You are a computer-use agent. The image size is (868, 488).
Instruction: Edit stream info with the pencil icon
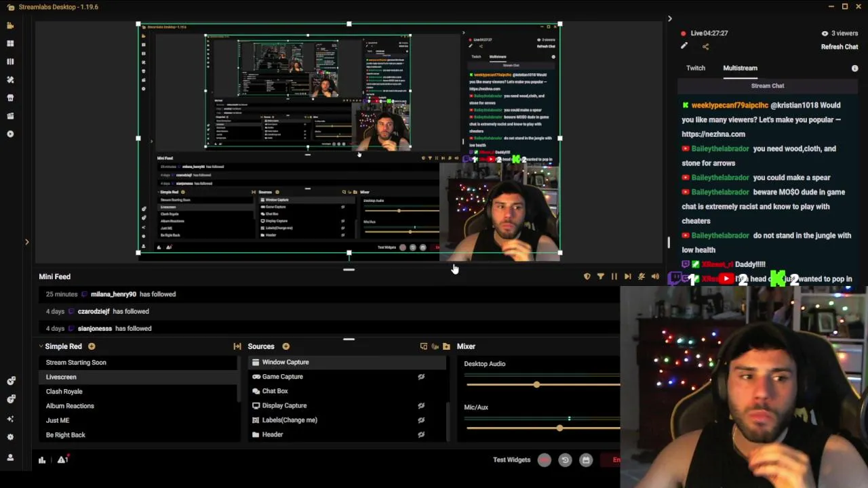click(684, 46)
